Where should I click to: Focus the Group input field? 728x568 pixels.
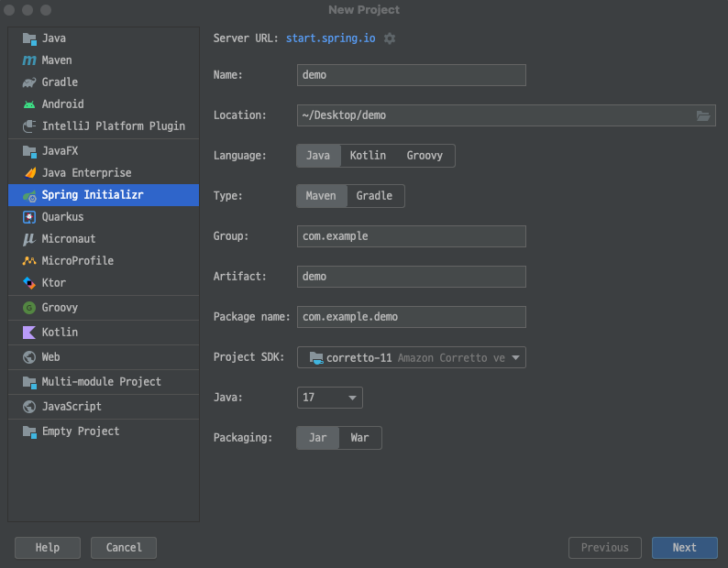click(412, 236)
